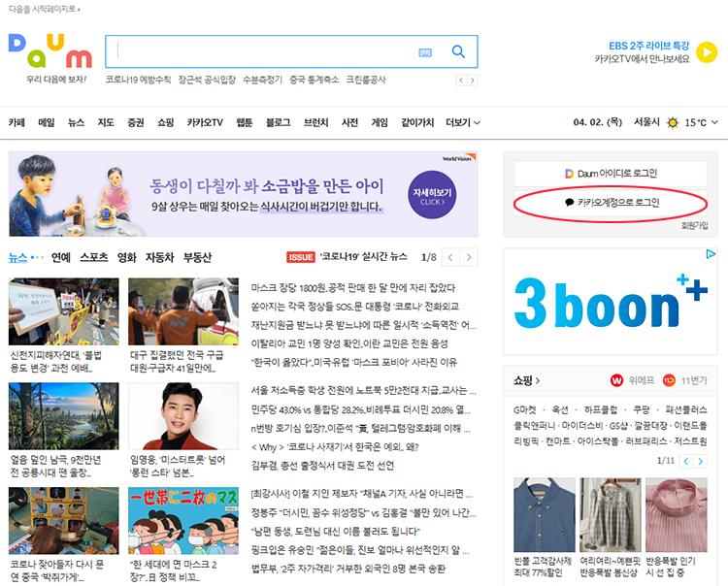
Task: Expand the 더보기 menu
Action: pos(463,122)
